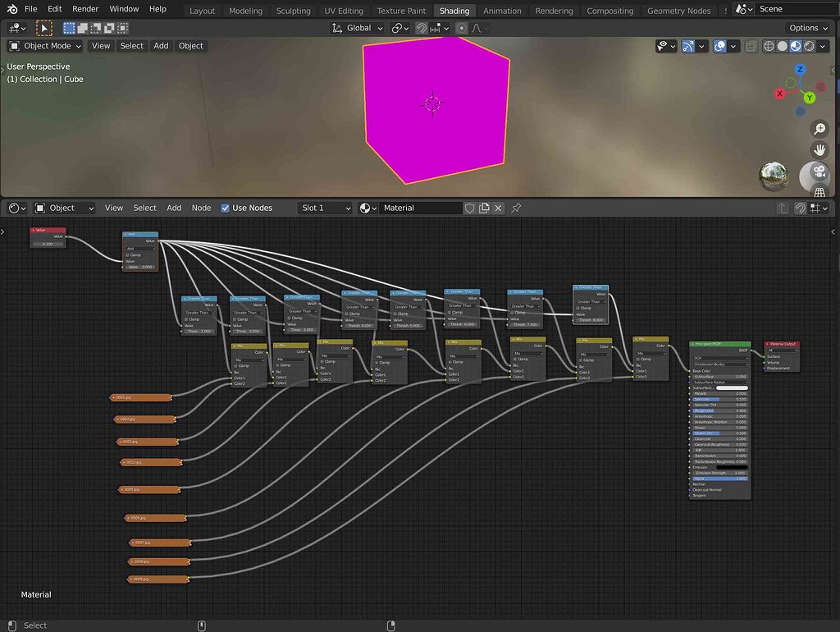Open the File menu
Screen dimensions: 840x632
coord(31,9)
